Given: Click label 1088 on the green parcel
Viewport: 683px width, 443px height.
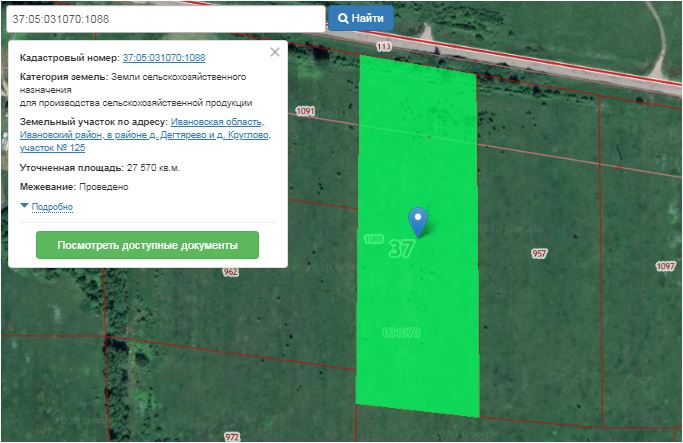Looking at the screenshot, I should point(374,239).
